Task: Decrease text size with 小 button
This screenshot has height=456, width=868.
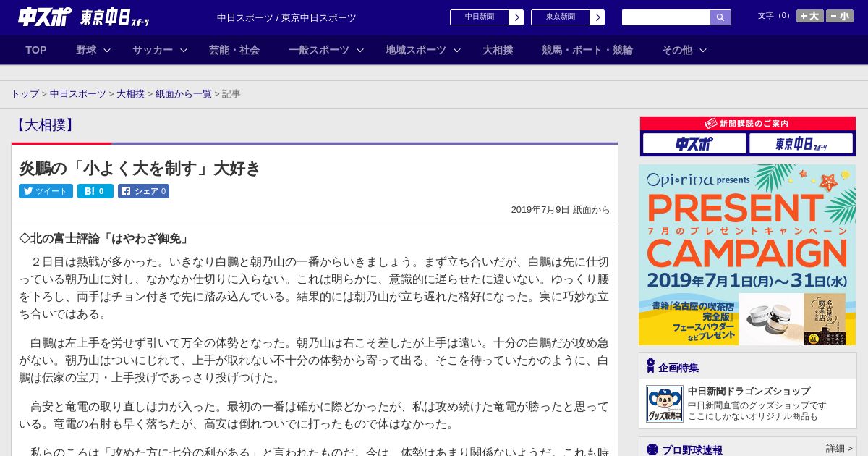Action: (840, 16)
